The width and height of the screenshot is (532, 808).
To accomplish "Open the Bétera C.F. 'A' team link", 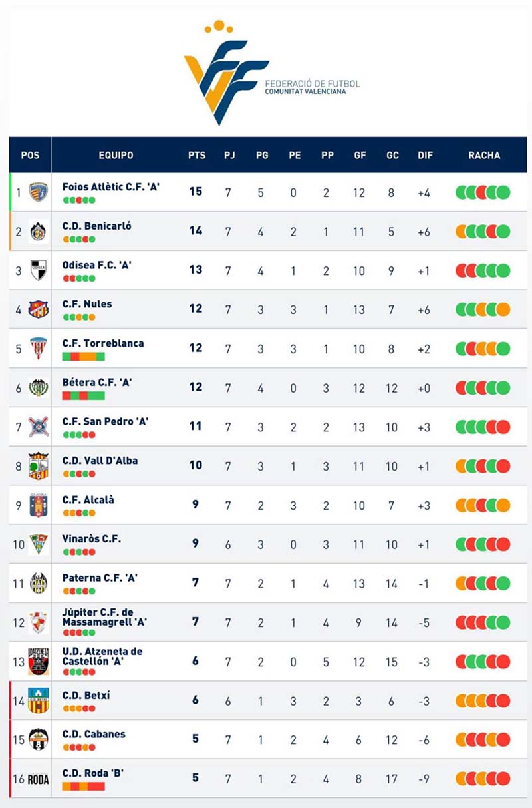I will (x=97, y=382).
